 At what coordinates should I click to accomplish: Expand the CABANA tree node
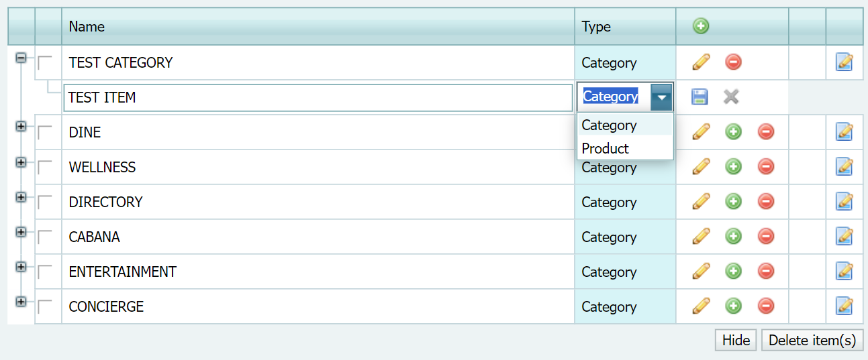pyautogui.click(x=21, y=231)
